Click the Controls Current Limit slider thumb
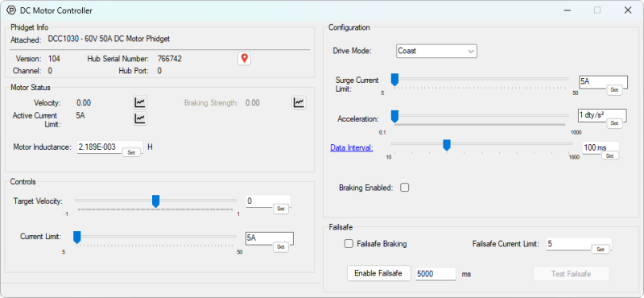This screenshot has height=298, width=644. [x=76, y=237]
